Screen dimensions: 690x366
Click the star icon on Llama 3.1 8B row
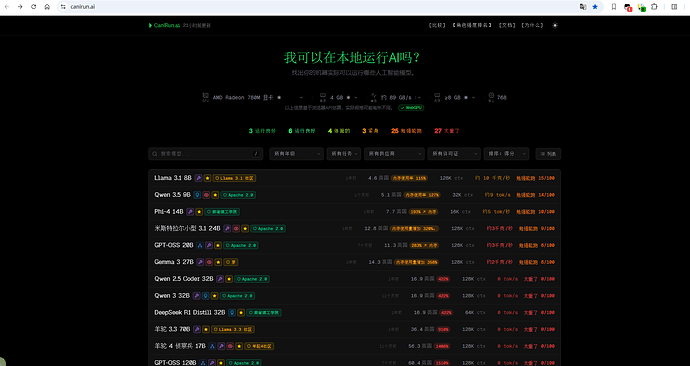tap(207, 178)
